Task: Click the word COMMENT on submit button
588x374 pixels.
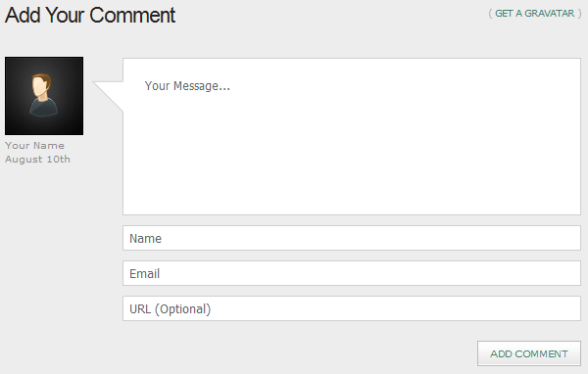Action: [x=541, y=353]
